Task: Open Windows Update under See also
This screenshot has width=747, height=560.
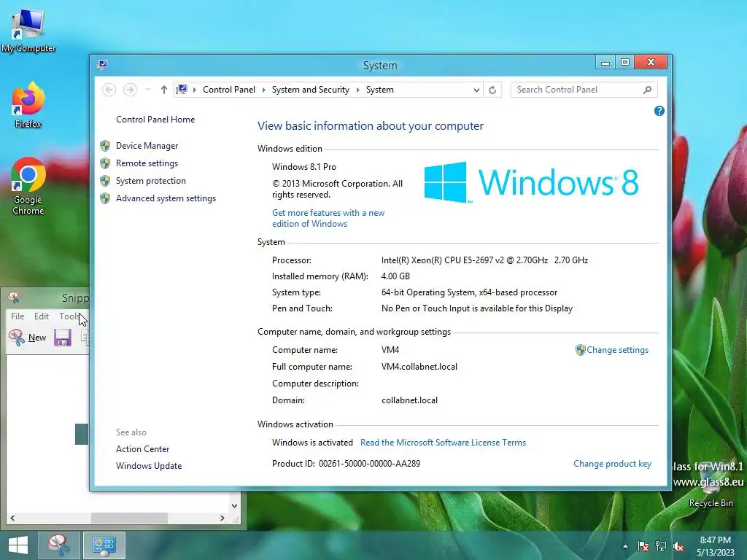Action: point(149,466)
